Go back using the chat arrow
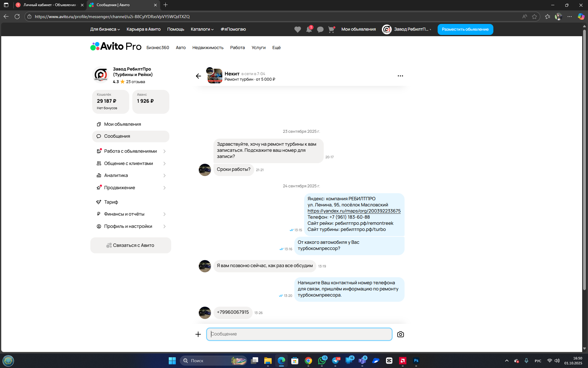 click(198, 76)
